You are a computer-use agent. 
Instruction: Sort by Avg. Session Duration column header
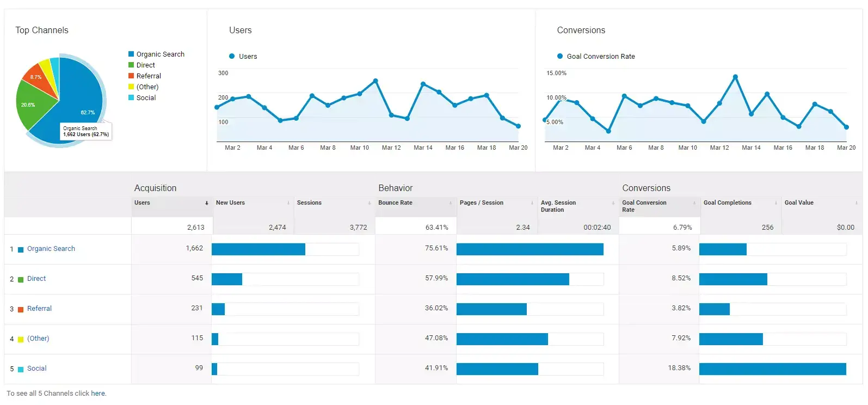coord(558,206)
